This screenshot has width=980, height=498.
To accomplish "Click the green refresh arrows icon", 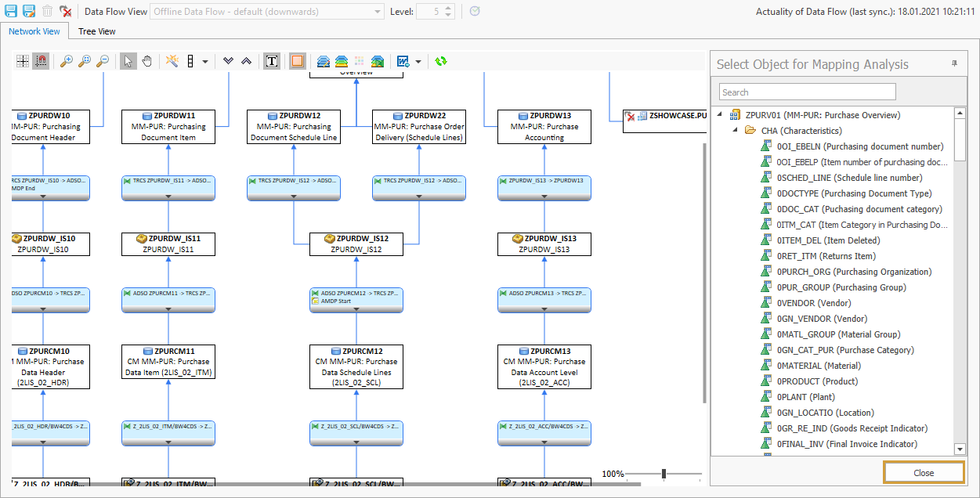I will coord(441,61).
